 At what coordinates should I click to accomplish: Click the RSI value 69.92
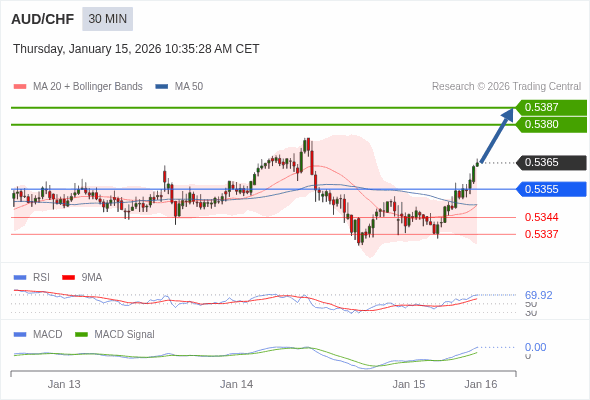click(538, 295)
